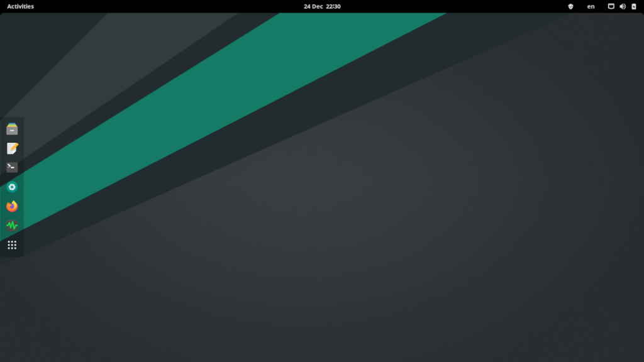This screenshot has height=362, width=644.
Task: Mute audio by clicking the volume icon
Action: coord(622,6)
